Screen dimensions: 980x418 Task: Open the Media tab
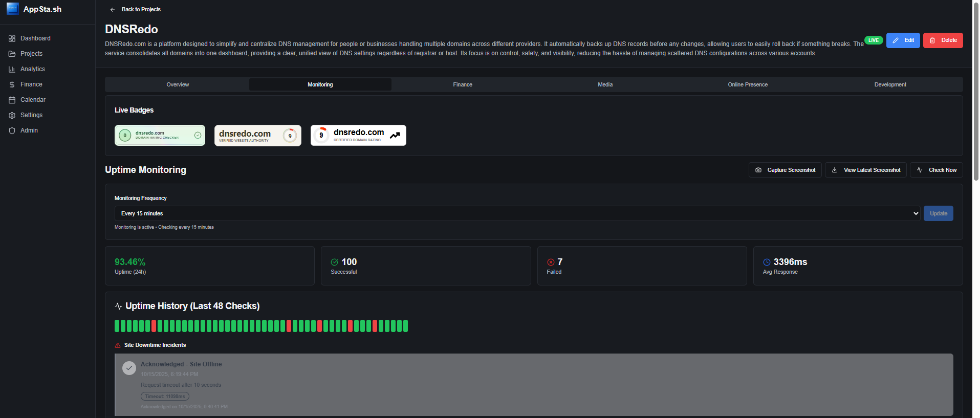(x=605, y=84)
